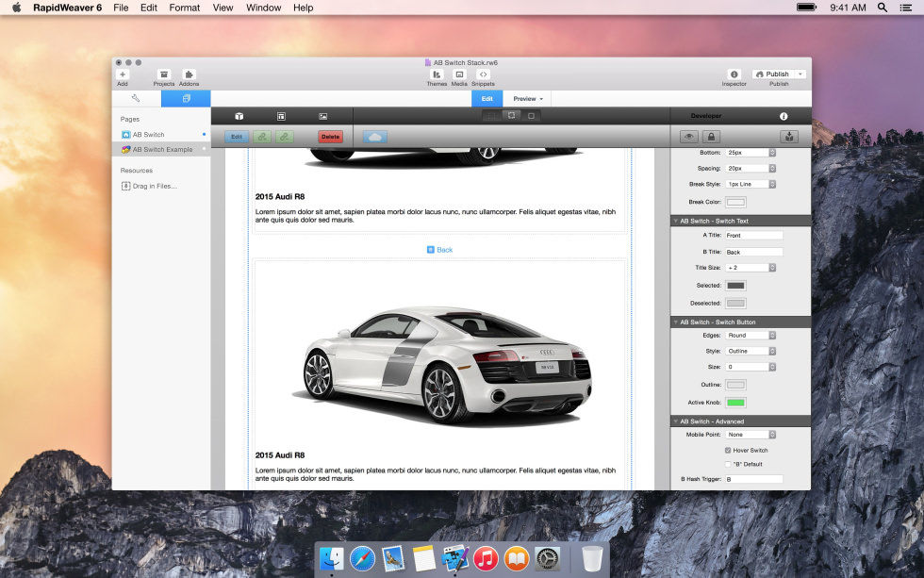Click the Drag in Files resource item
Viewport: 924px width, 578px height.
pyautogui.click(x=149, y=186)
